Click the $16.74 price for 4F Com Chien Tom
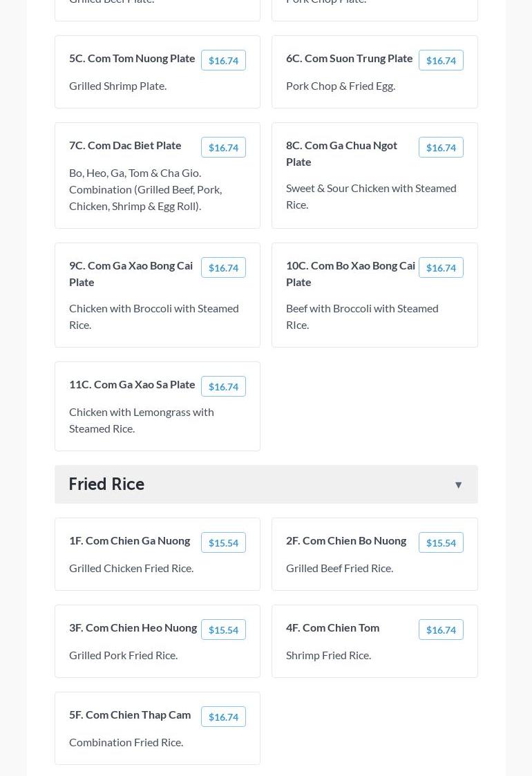This screenshot has width=532, height=776. point(440,630)
